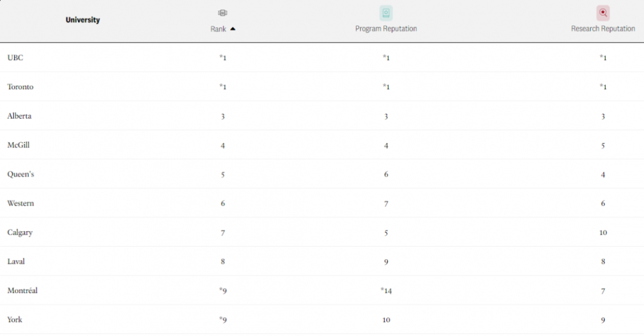Click the Research Reputation red icon

coord(603,13)
